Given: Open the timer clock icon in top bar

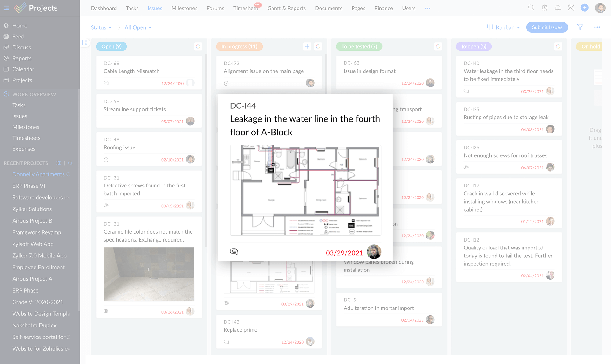Looking at the screenshot, I should pyautogui.click(x=544, y=8).
